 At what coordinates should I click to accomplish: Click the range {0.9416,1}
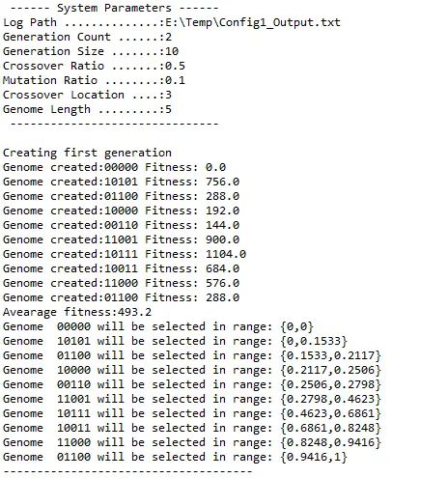(314, 457)
